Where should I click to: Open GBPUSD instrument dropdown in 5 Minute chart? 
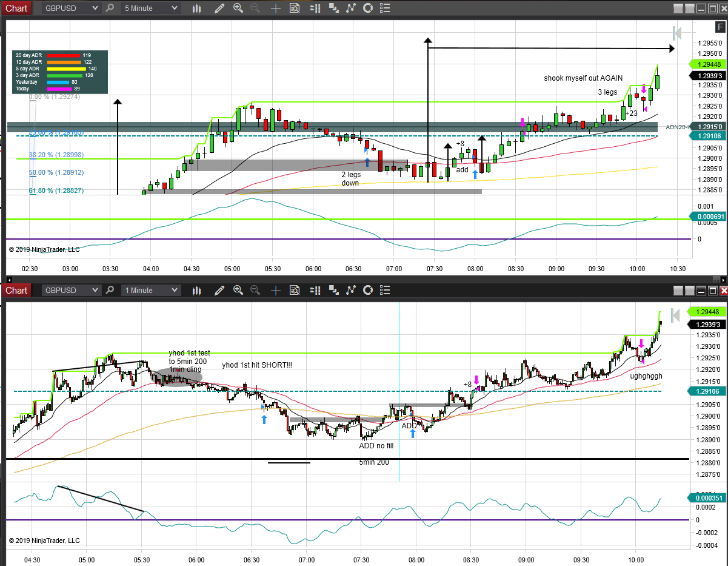(x=72, y=8)
